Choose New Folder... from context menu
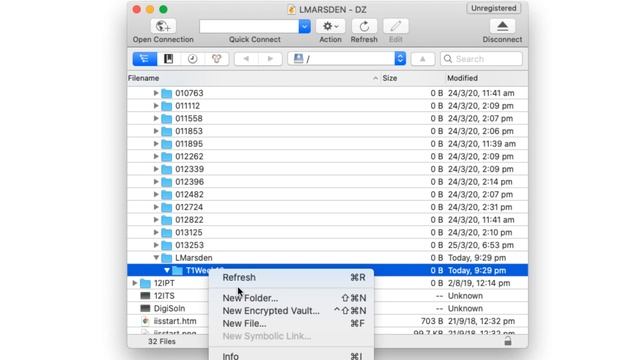The image size is (640, 360). (291, 298)
